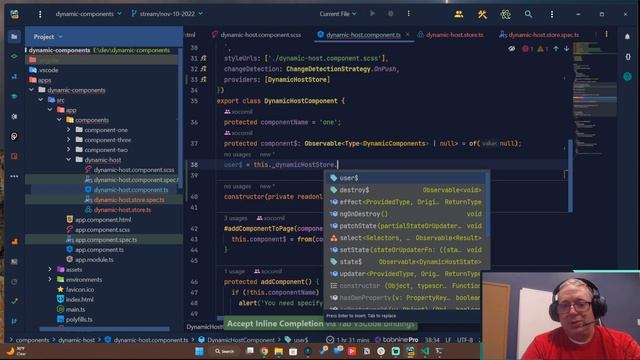The image size is (640, 360).
Task: Expand the component-one folder
Action: pyautogui.click(x=69, y=130)
